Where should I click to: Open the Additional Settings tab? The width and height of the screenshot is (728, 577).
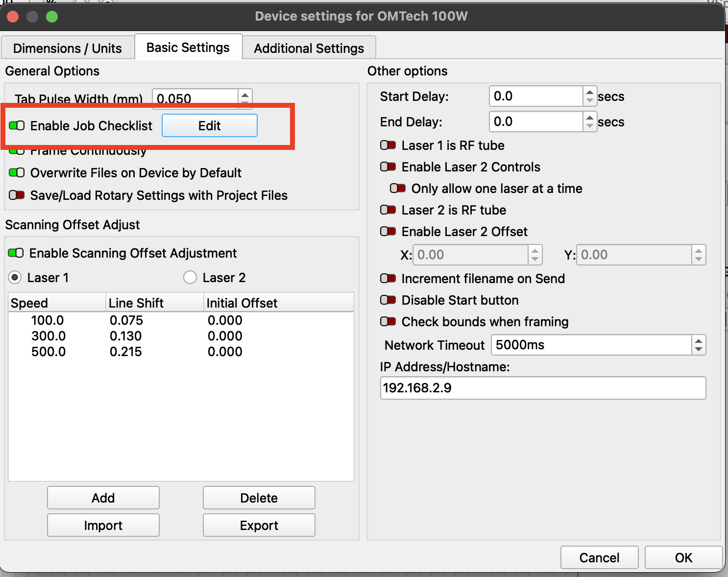309,48
